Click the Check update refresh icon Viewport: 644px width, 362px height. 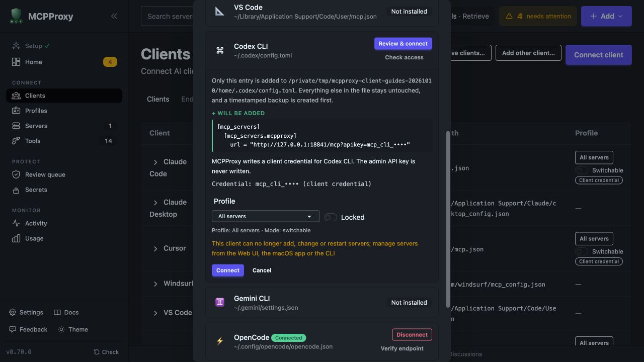(x=97, y=352)
